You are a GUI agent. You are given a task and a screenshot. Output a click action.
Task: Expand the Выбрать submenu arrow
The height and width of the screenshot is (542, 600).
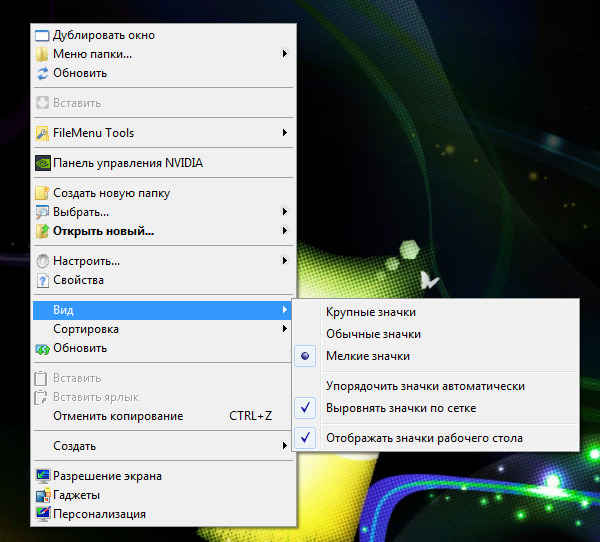click(x=285, y=212)
